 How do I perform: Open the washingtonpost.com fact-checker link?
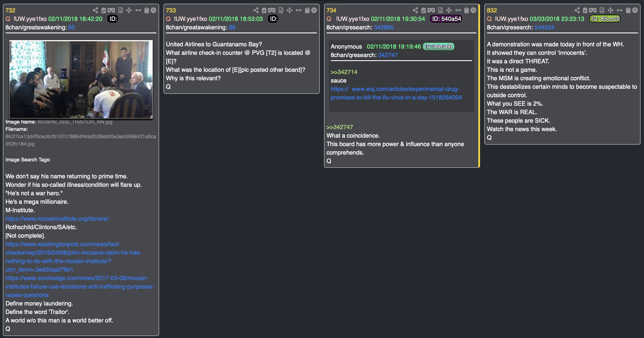point(73,257)
